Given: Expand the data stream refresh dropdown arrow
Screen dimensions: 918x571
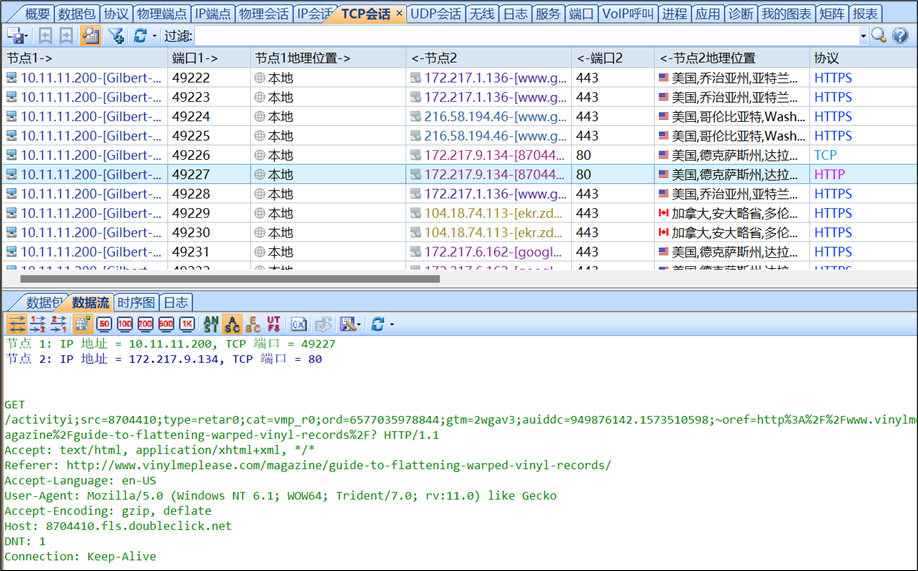Looking at the screenshot, I should point(391,324).
